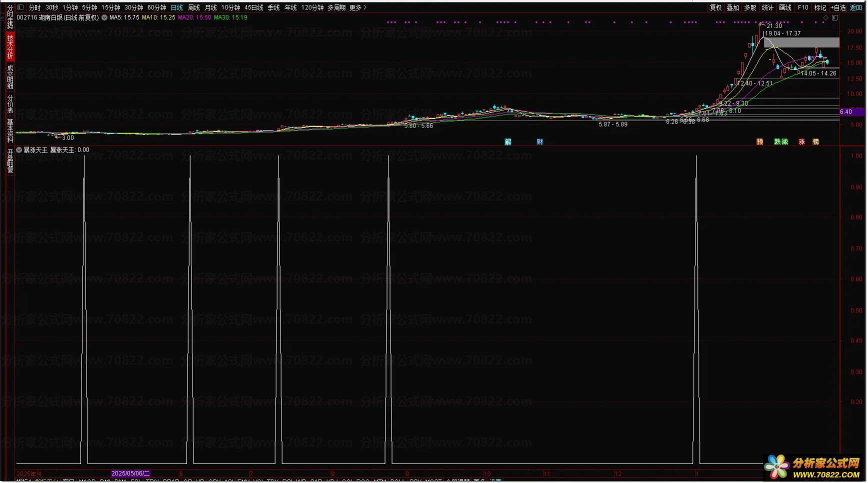The image size is (868, 483).
Task: Switch to the 周线 weekly period
Action: click(x=193, y=7)
